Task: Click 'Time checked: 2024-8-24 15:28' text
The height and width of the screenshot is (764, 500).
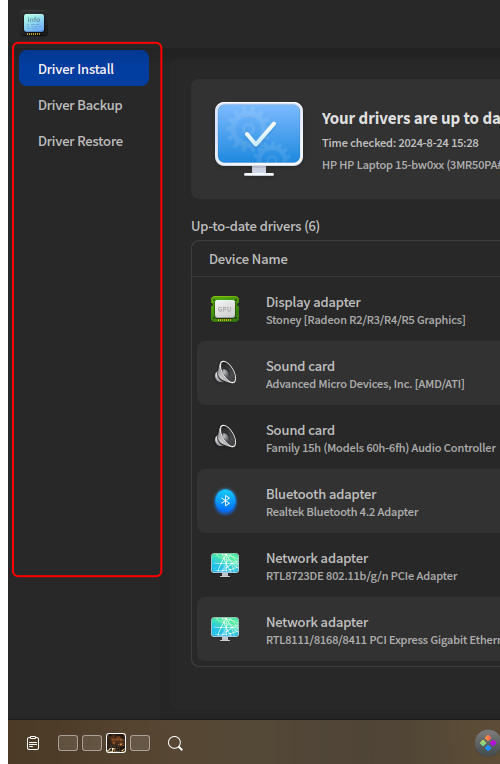Action: pyautogui.click(x=400, y=143)
